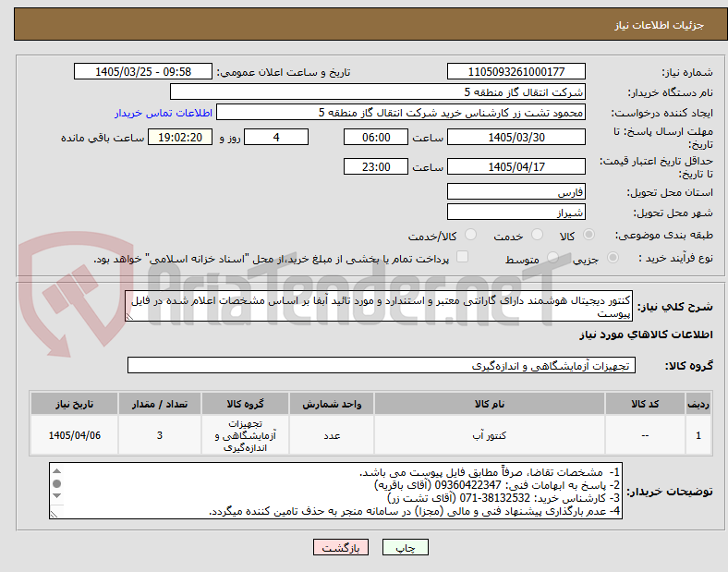Open اطلاعات تماس خریدار contact link

[164, 114]
